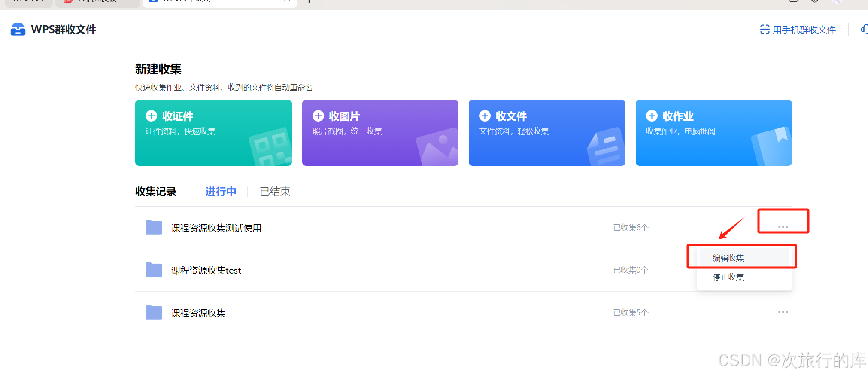Click the scan icon beside 用手机群收文件
The width and height of the screenshot is (868, 375).
[765, 29]
